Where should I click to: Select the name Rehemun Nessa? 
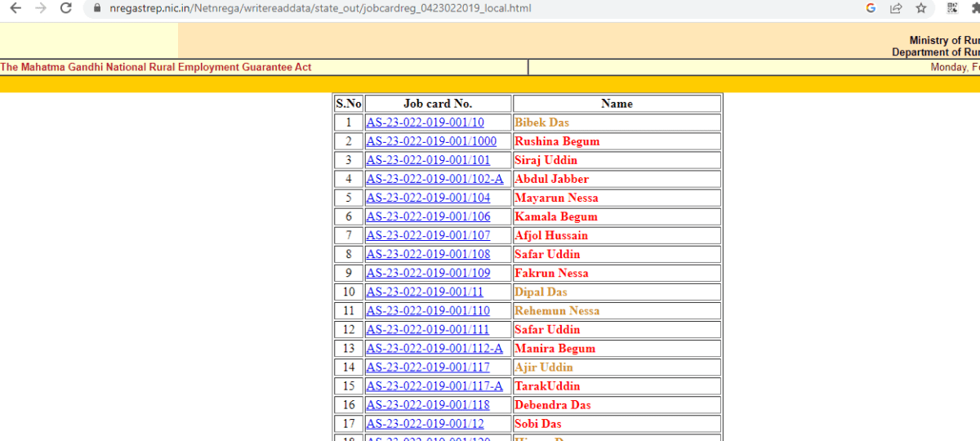(x=557, y=310)
